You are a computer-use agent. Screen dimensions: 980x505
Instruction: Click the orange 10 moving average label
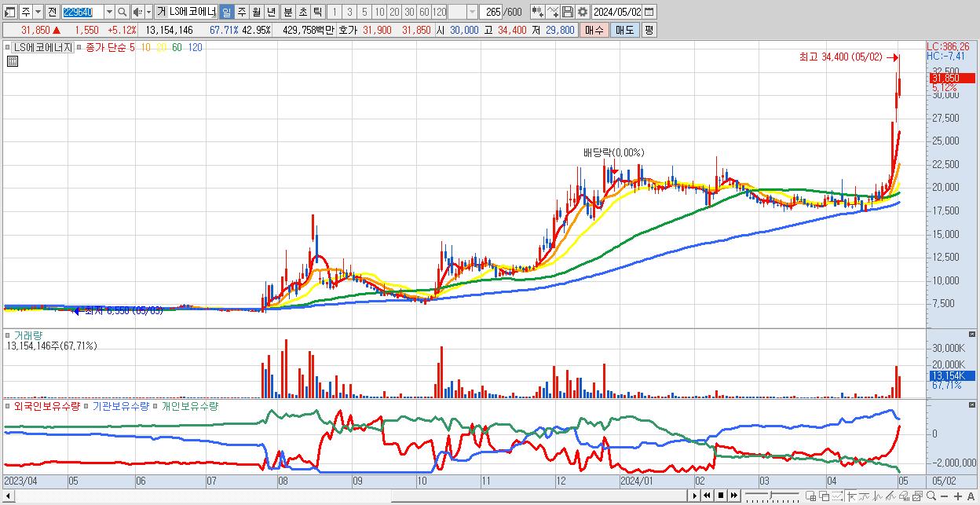coord(146,47)
